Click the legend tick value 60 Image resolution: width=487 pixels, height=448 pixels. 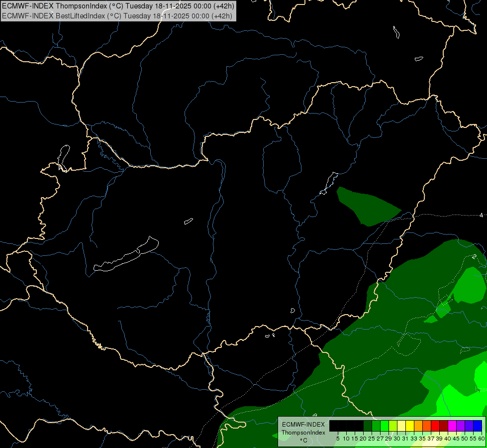pyautogui.click(x=482, y=439)
